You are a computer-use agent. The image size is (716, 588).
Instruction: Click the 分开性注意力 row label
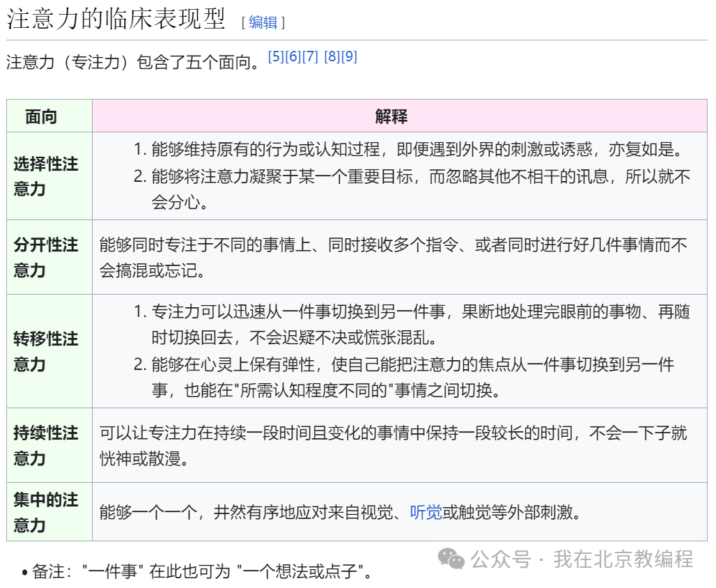46,258
